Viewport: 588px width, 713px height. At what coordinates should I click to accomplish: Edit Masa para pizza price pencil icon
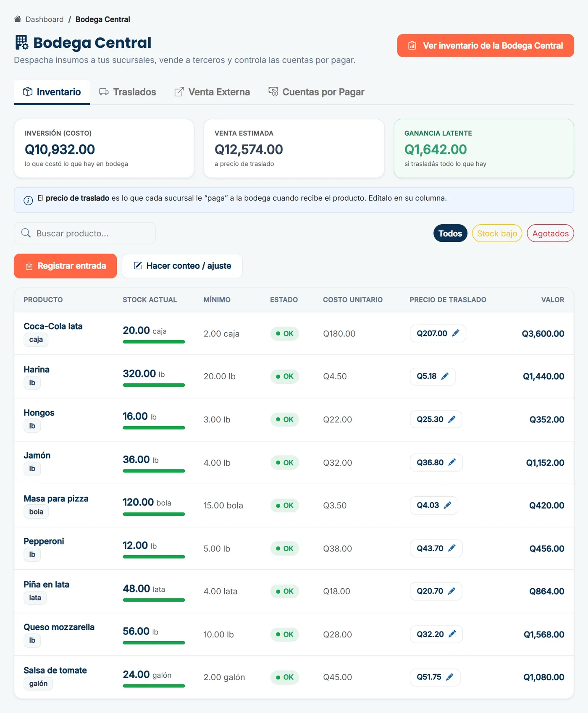[447, 505]
